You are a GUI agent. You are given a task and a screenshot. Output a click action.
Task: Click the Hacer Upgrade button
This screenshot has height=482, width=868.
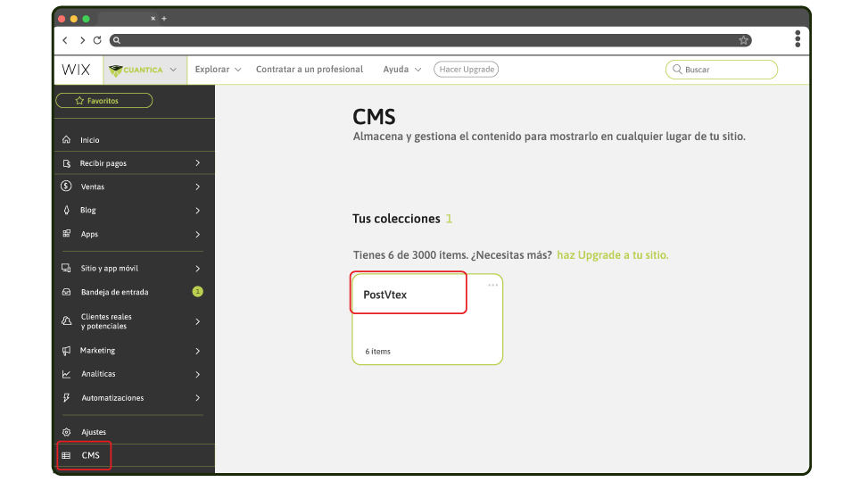[466, 70]
